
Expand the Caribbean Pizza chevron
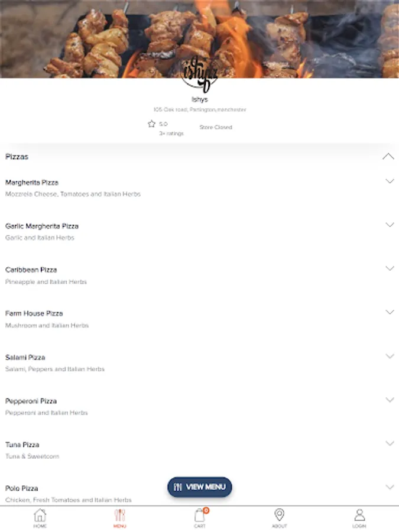click(390, 268)
